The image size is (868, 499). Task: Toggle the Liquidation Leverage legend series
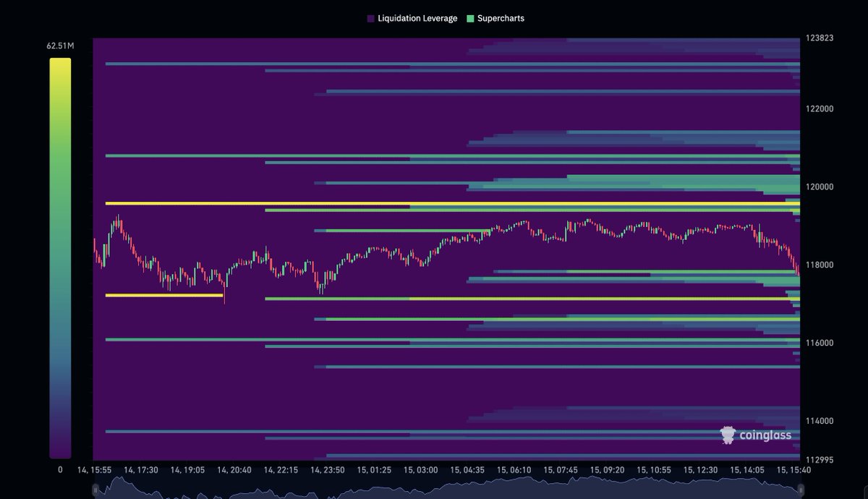pyautogui.click(x=412, y=18)
